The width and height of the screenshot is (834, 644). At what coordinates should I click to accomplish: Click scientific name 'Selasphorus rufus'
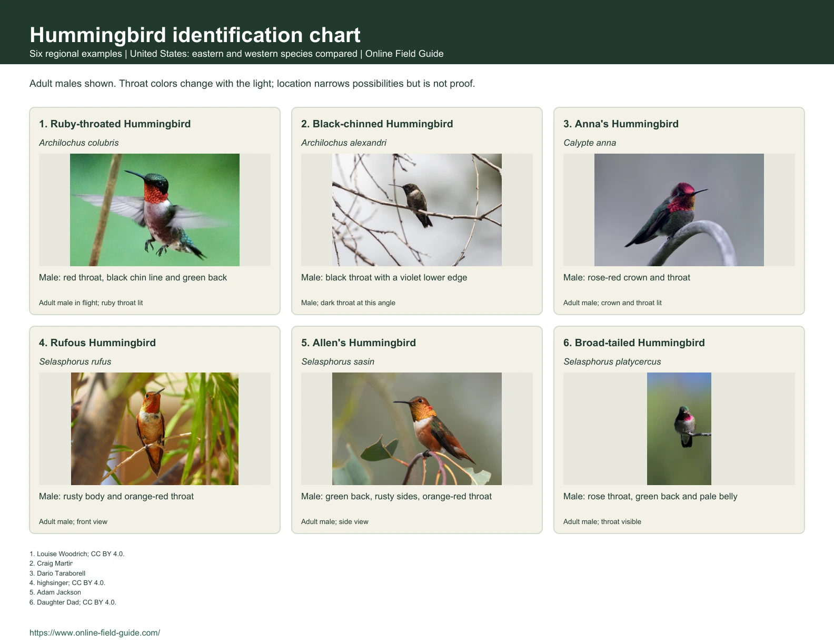click(75, 361)
